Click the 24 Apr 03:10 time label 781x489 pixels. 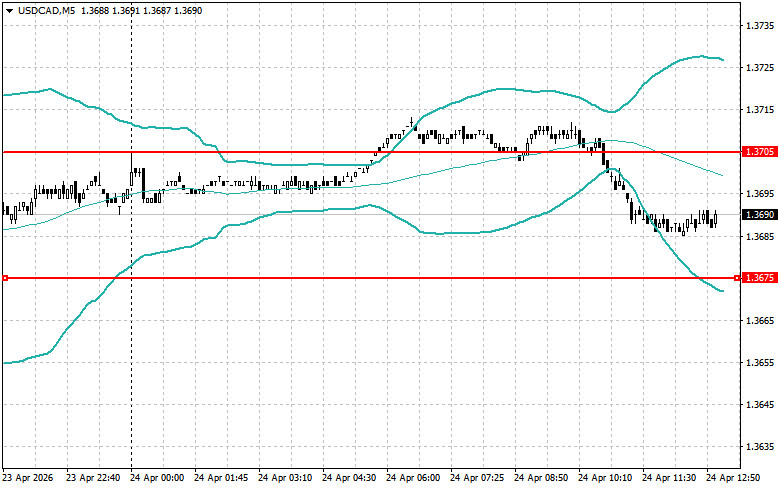coord(285,478)
